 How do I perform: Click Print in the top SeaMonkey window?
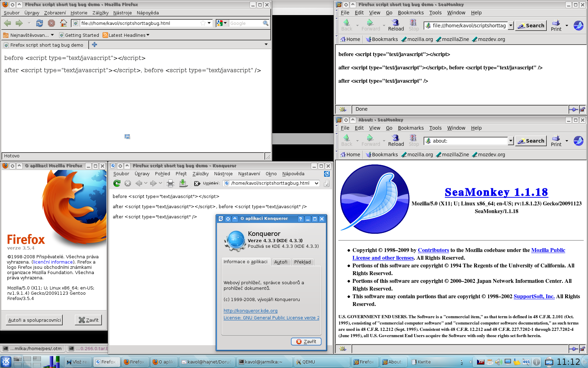click(x=556, y=25)
